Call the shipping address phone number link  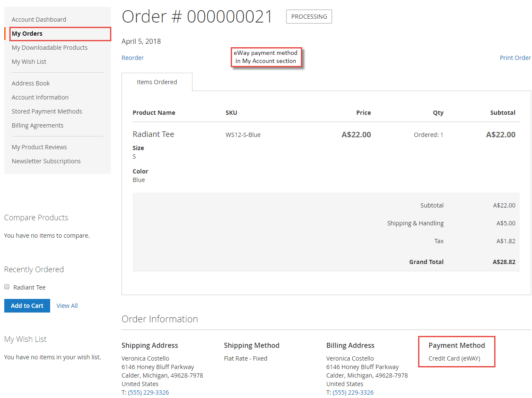(147, 392)
